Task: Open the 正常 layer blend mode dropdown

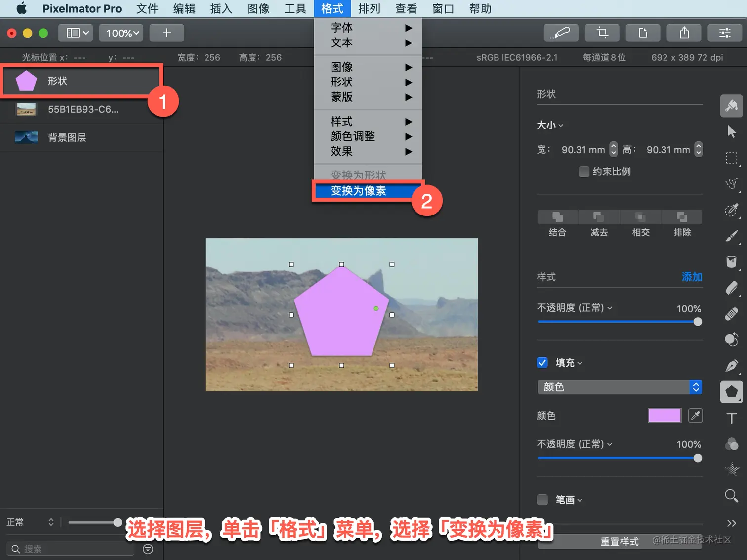Action: pyautogui.click(x=30, y=522)
